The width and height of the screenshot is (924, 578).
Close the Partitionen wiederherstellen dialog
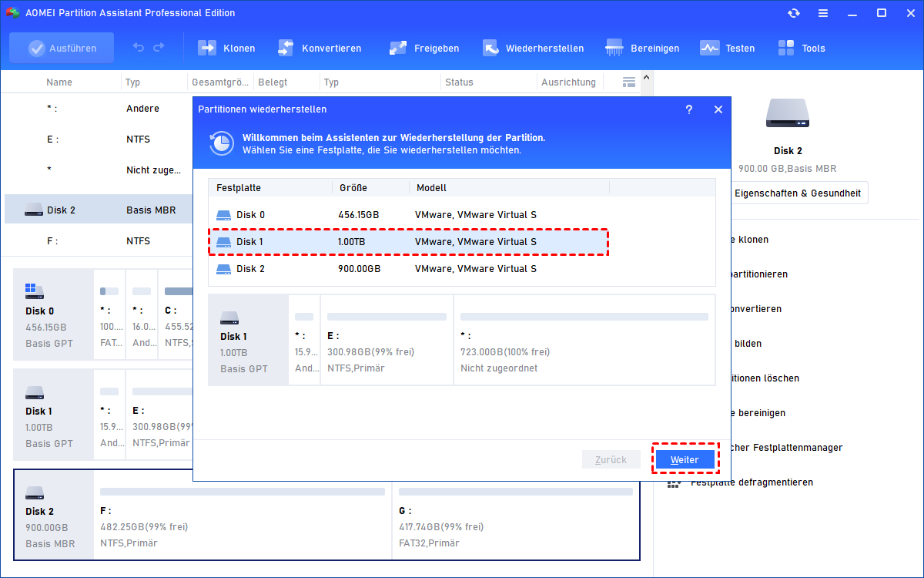[718, 109]
